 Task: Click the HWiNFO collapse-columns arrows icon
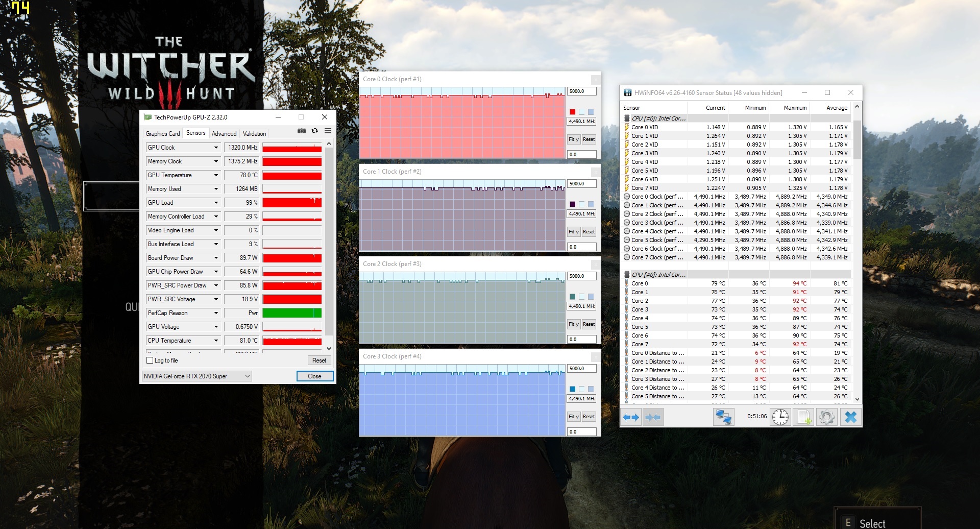pos(653,417)
